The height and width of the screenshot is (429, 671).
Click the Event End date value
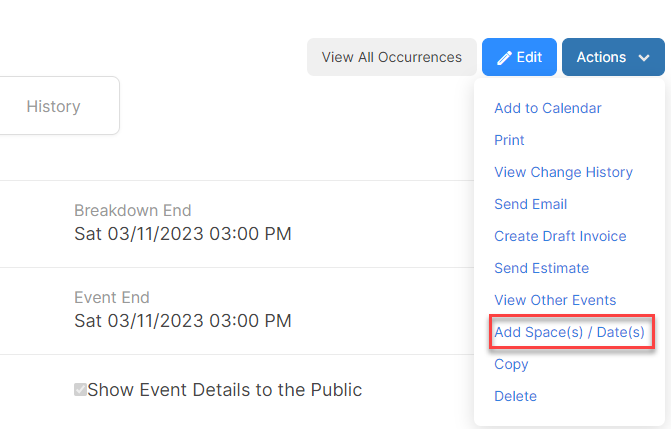pos(183,321)
